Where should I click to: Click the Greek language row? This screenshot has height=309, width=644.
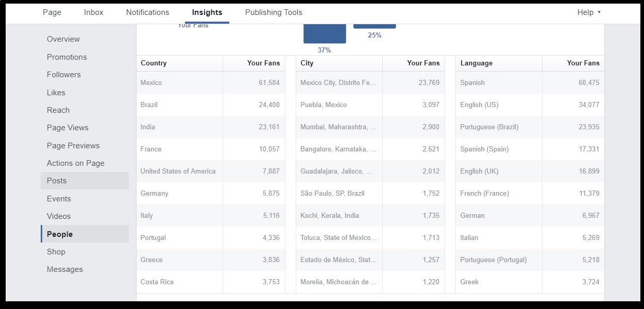tap(530, 282)
